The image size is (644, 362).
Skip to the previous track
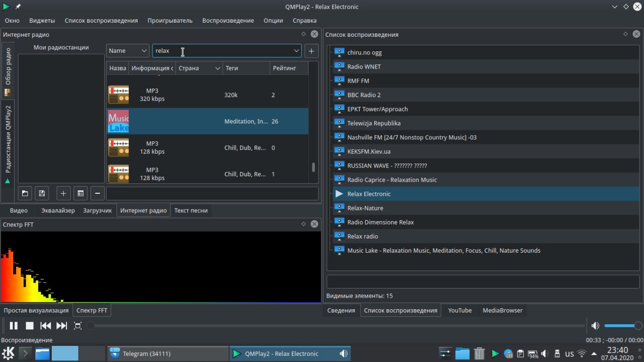point(46,326)
